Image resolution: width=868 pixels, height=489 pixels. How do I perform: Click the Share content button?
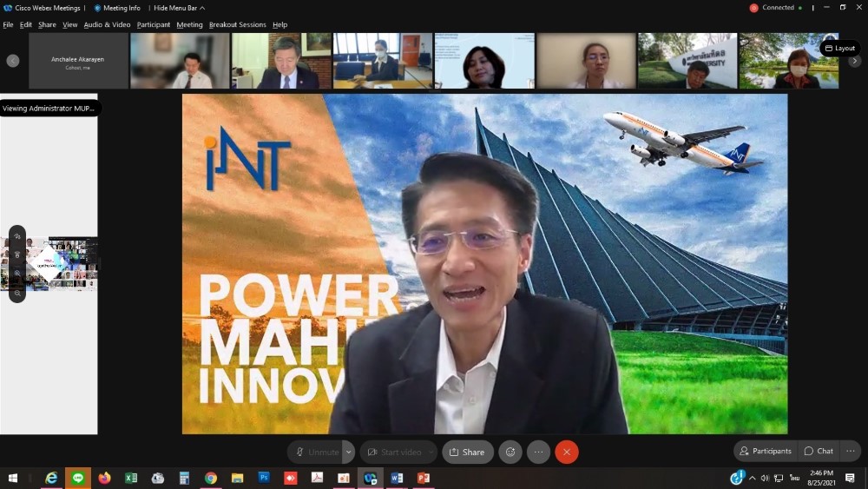pos(467,452)
